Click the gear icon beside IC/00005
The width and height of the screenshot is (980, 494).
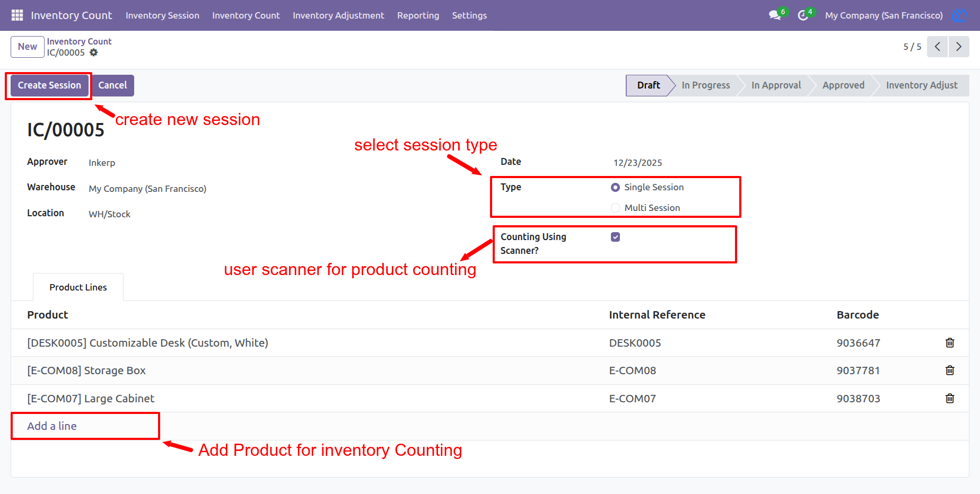pyautogui.click(x=94, y=52)
